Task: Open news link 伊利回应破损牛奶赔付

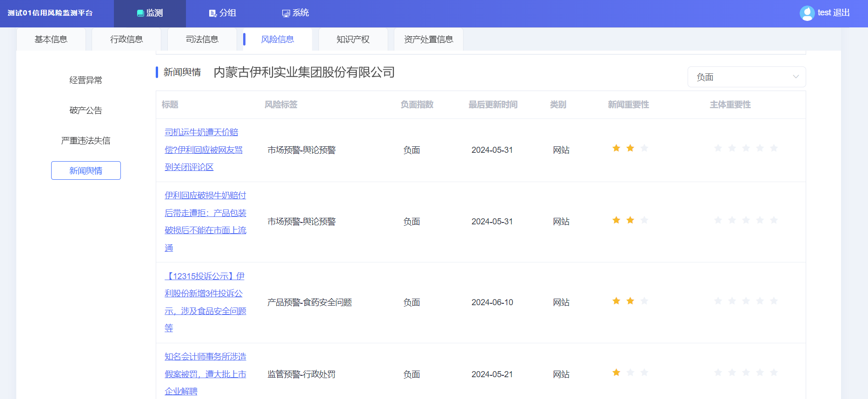Action: pos(205,222)
